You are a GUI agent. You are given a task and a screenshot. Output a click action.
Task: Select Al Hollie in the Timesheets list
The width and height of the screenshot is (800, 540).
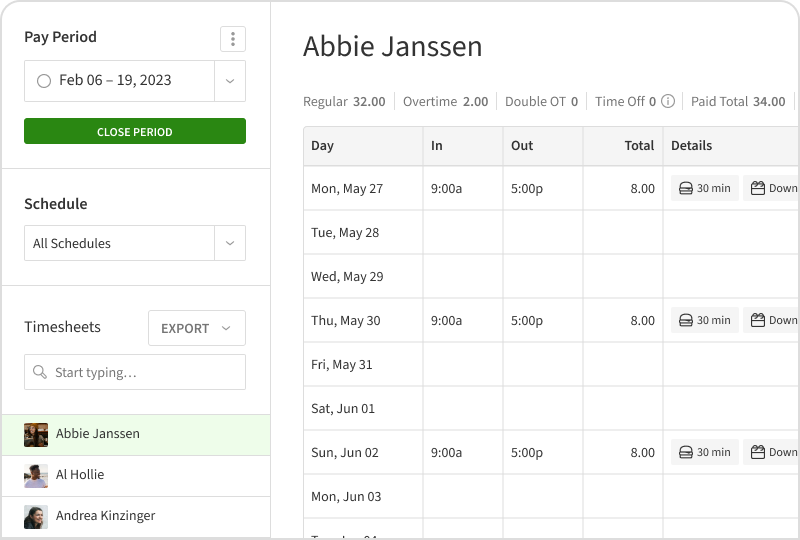80,475
